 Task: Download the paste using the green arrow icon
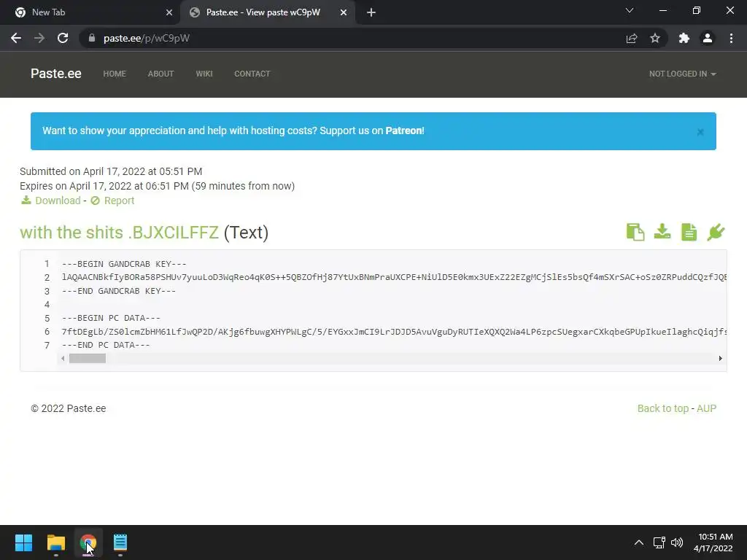tap(662, 232)
